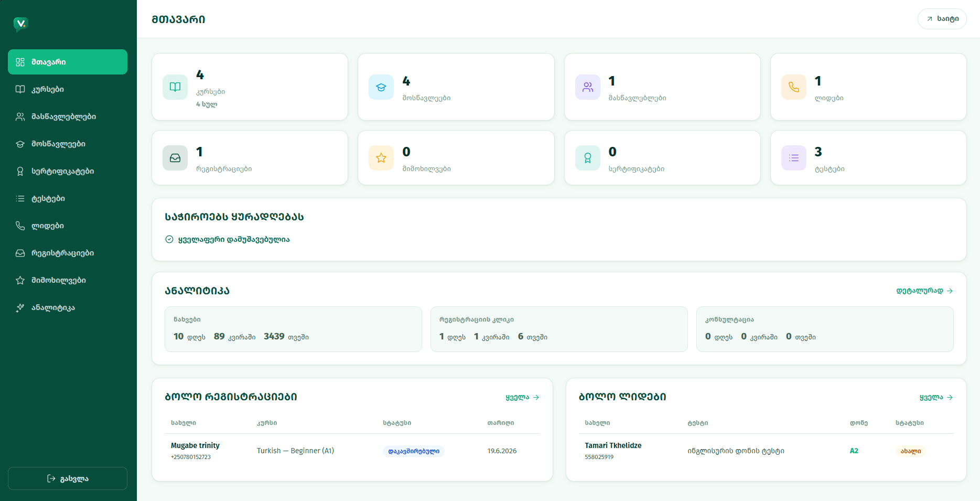Click ინგლისურის დონის ტესტი cell

click(x=736, y=451)
